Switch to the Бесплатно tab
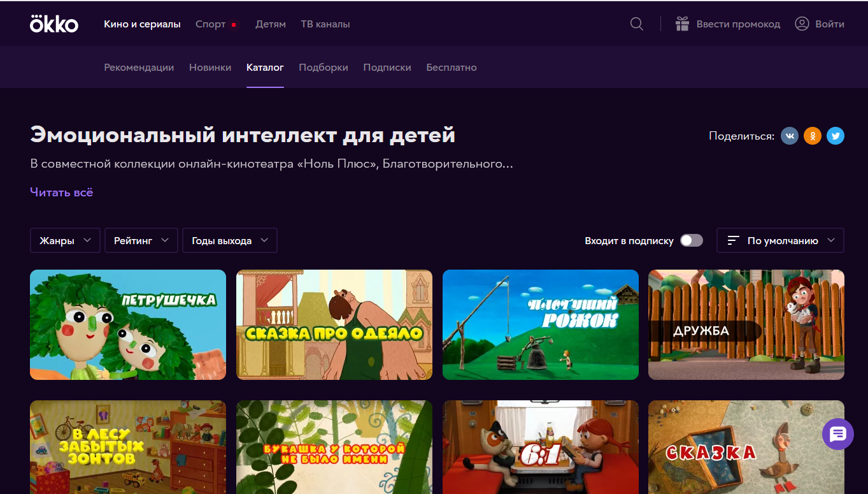868x494 pixels. (x=452, y=67)
